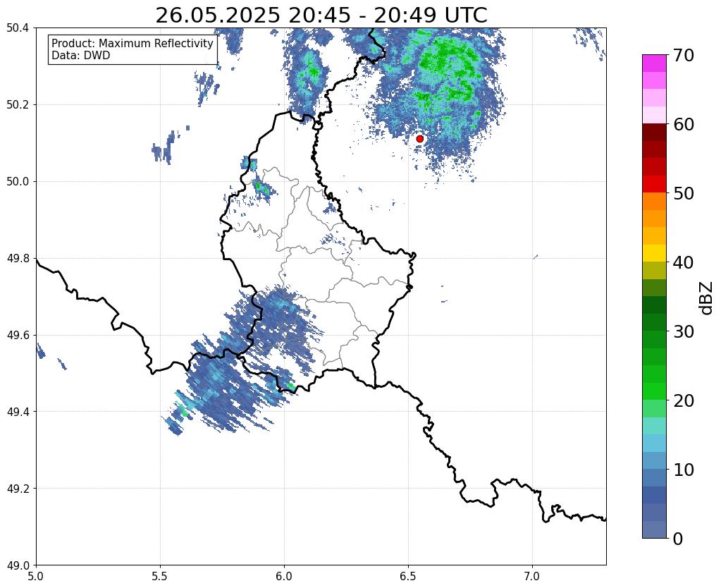Image resolution: width=721 pixels, height=588 pixels.
Task: Click the latitude axis label '49.8'
Action: pyautogui.click(x=18, y=259)
